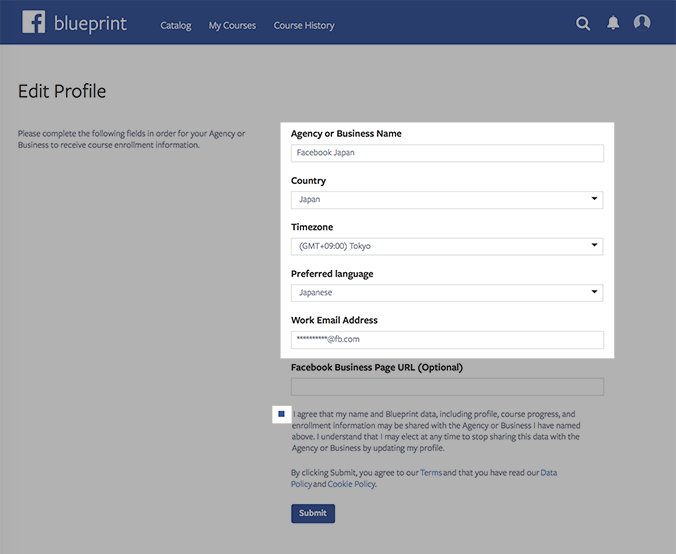Open the Timezone dropdown showing Tokyo
This screenshot has width=676, height=554.
pos(447,246)
